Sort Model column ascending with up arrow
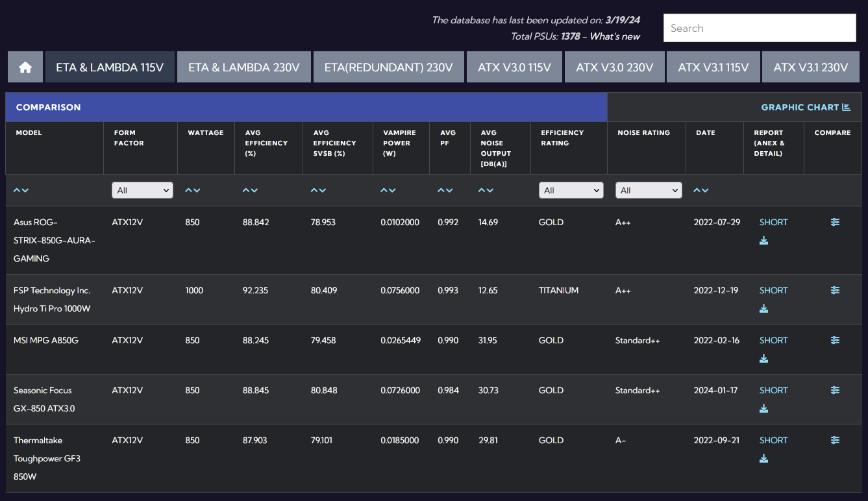 (18, 190)
